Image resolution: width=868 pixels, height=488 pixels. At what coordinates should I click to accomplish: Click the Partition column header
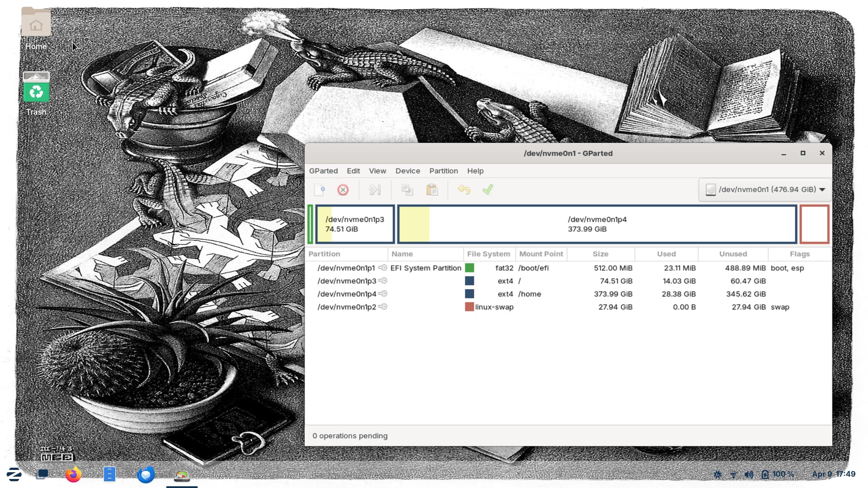click(x=346, y=254)
